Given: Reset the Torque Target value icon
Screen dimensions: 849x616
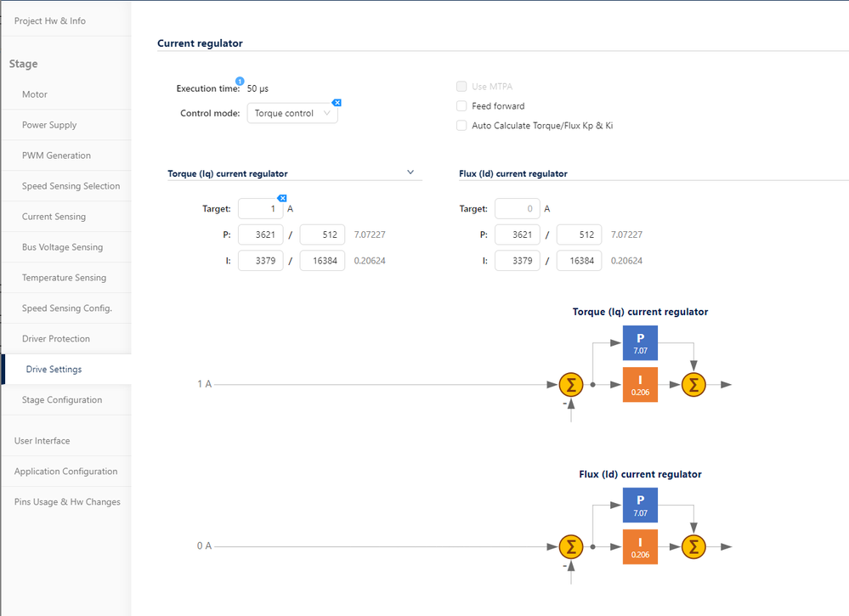Looking at the screenshot, I should pos(282,198).
